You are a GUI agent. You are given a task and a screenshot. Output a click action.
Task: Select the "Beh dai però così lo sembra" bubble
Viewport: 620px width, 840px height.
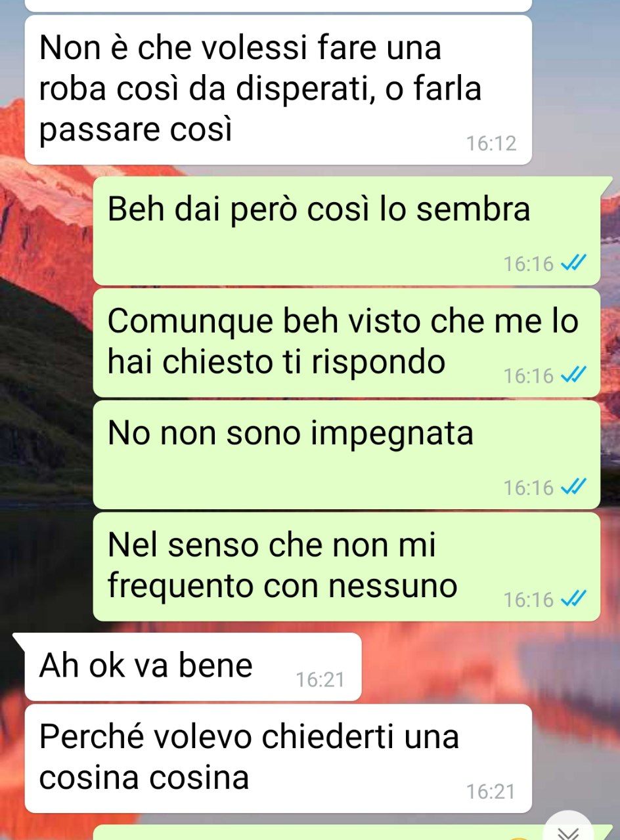347,230
